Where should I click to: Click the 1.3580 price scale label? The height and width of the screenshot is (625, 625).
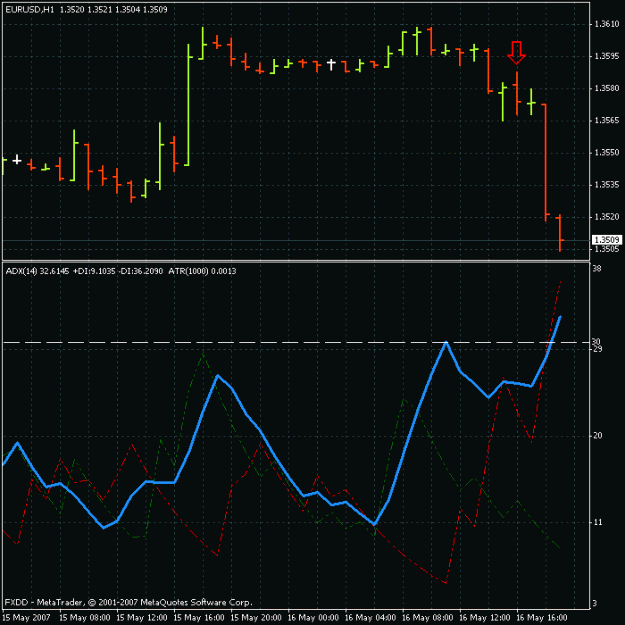tap(607, 88)
